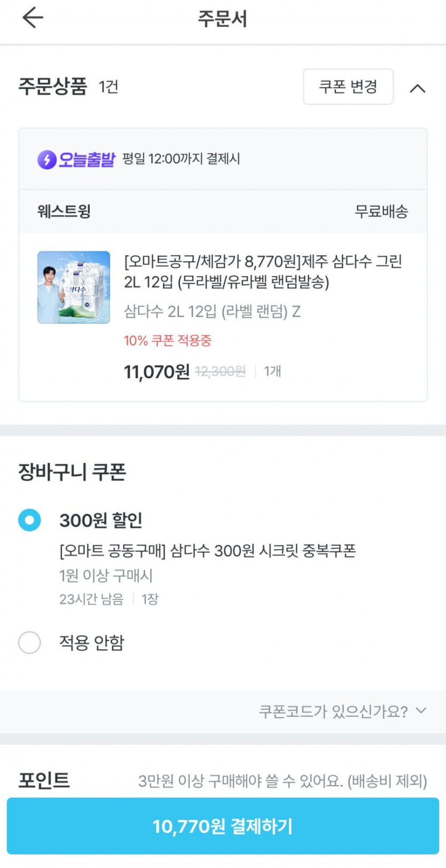Tap the 삼다수 300원 시크릿 중복쿠폰 description
The height and width of the screenshot is (868, 446).
coord(207,551)
